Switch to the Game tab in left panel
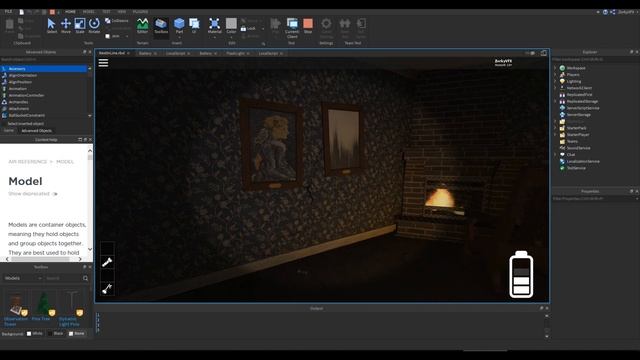This screenshot has width=640, height=360. tap(9, 131)
